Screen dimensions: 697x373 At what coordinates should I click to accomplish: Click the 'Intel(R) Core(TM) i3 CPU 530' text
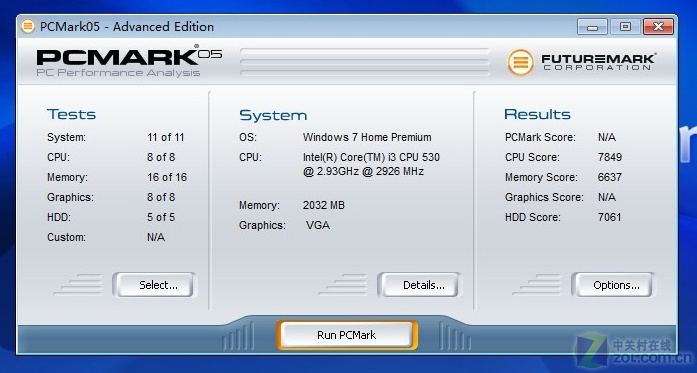[x=371, y=157]
